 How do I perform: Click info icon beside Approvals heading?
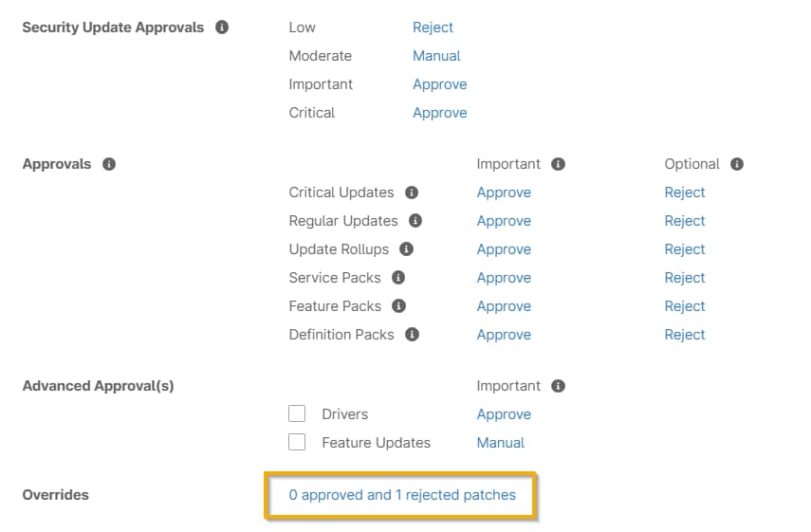109,164
